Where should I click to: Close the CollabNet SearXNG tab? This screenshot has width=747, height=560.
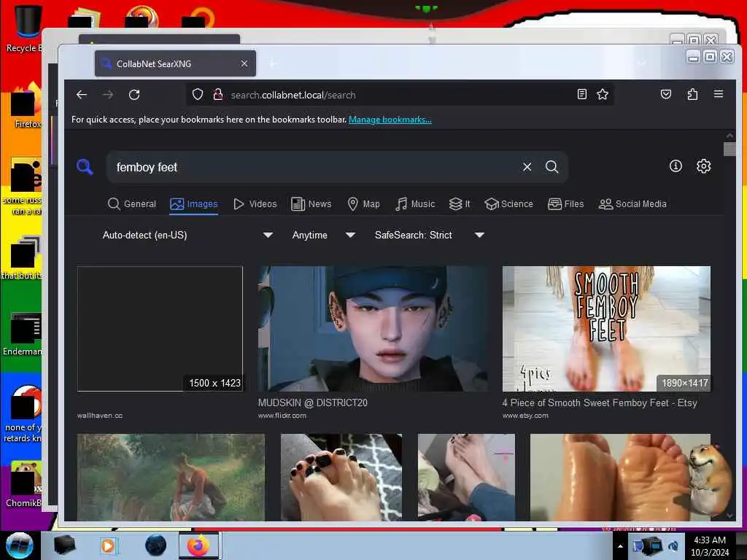click(244, 63)
